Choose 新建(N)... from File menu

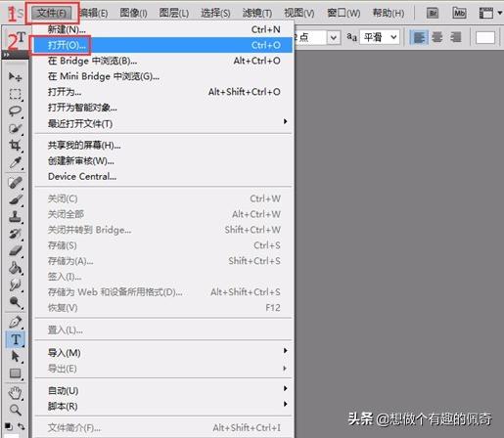click(x=163, y=29)
